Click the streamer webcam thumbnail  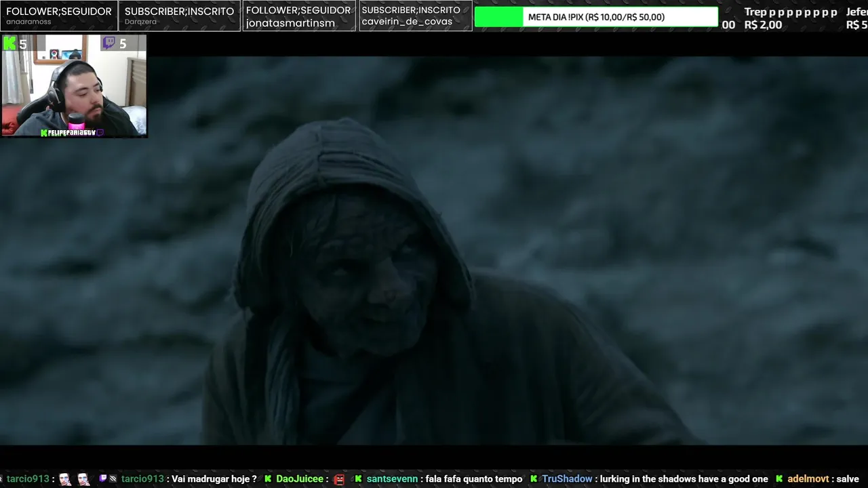coord(74,86)
